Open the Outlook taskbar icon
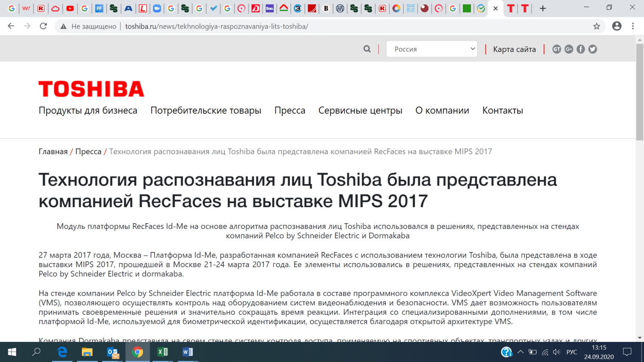Screen dimensions: 644x362 coord(113,352)
